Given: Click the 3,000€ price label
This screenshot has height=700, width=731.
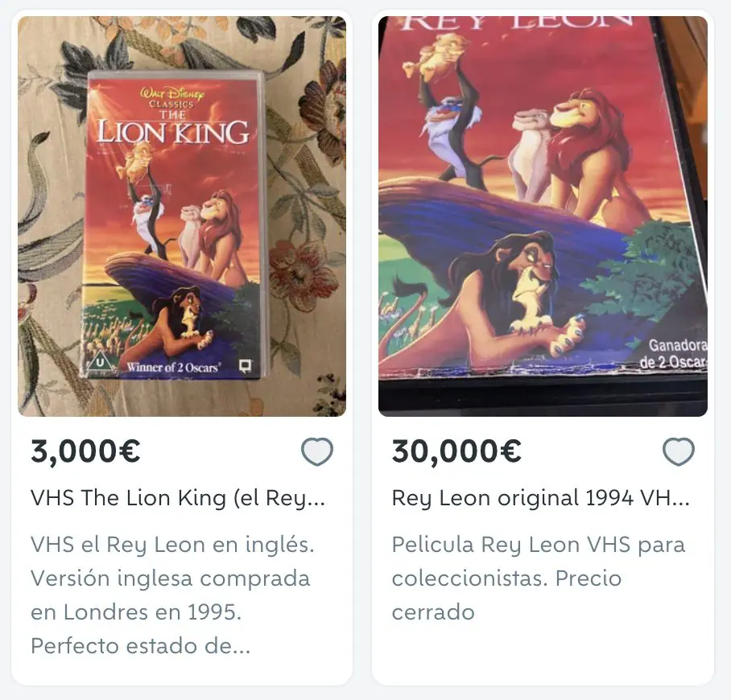Looking at the screenshot, I should (85, 451).
